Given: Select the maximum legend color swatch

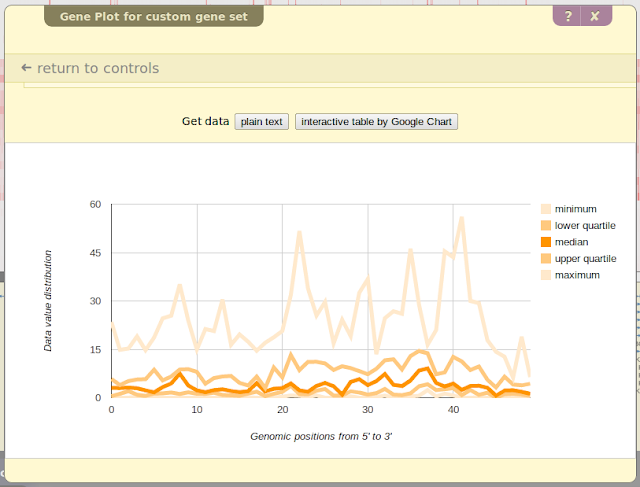Looking at the screenshot, I should (545, 275).
